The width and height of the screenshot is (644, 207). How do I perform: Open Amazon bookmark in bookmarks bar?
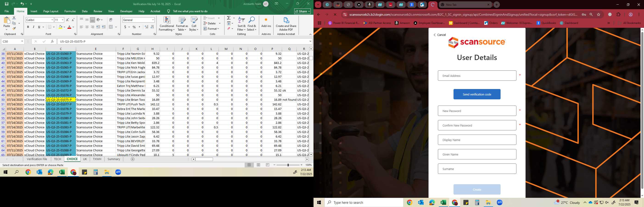pos(402,23)
